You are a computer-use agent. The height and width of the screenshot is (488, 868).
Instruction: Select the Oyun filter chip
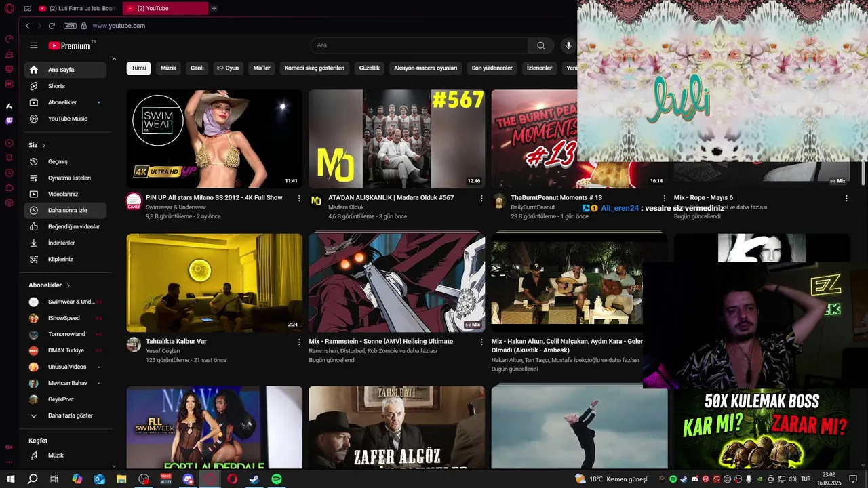pos(228,68)
